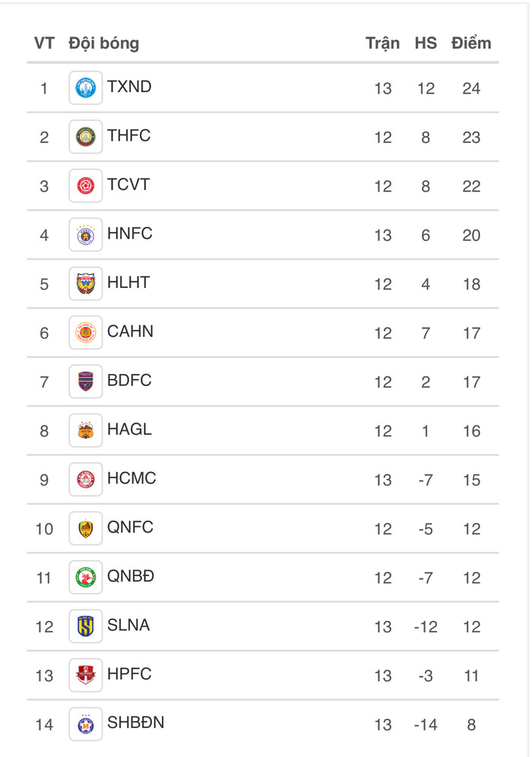Click the SLNA yellow-blue crest icon
Screen dimensions: 532x757
[x=85, y=626]
